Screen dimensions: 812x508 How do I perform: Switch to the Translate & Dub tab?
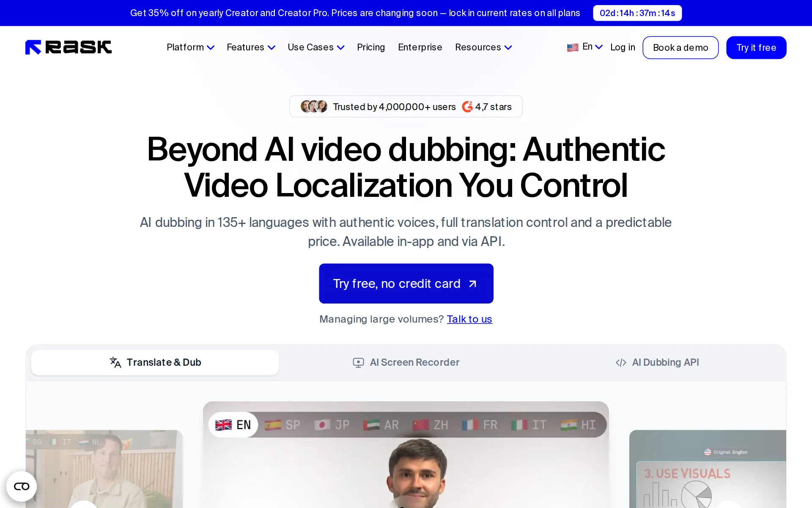pyautogui.click(x=155, y=362)
